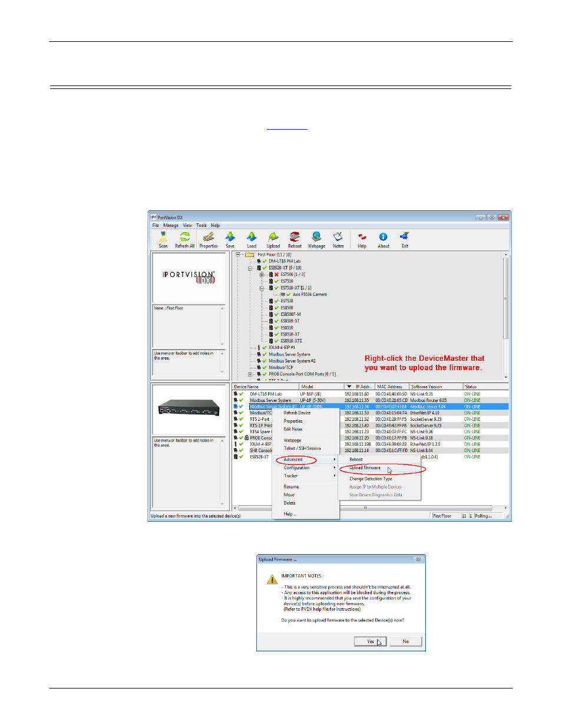Expand the PRO8 Console Port COM Ports node

[250, 374]
